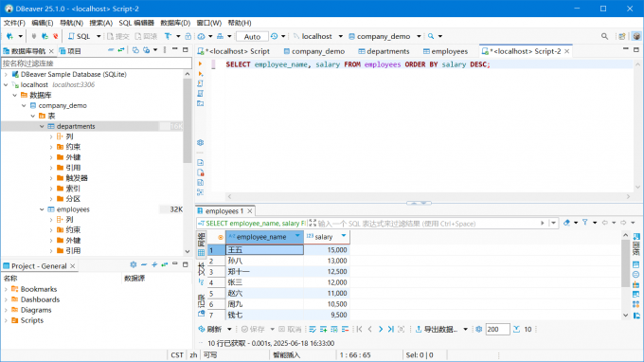Switch to the 项目 navigator tab
The height and width of the screenshot is (362, 644).
coord(70,51)
